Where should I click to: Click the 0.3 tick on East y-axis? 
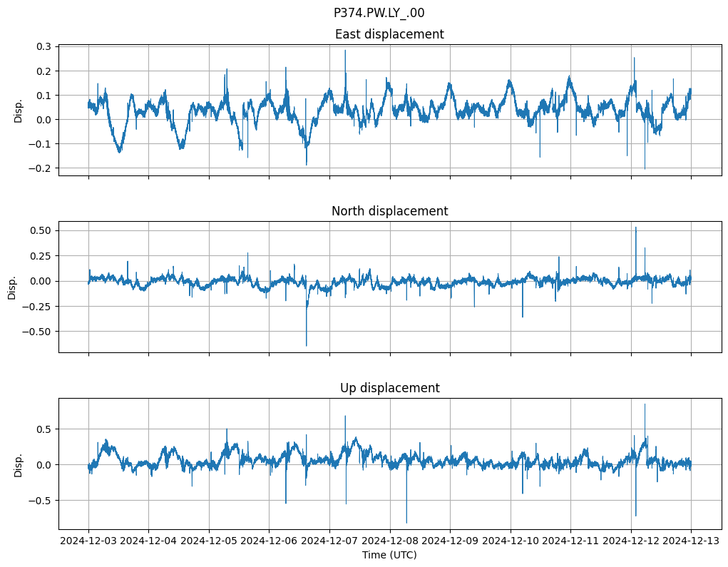pos(43,46)
